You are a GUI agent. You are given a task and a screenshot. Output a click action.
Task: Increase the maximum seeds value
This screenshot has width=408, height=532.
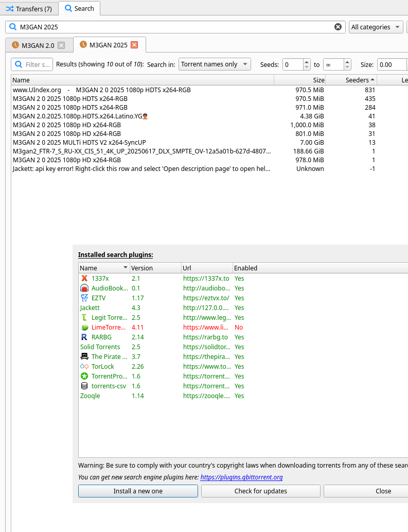347,62
